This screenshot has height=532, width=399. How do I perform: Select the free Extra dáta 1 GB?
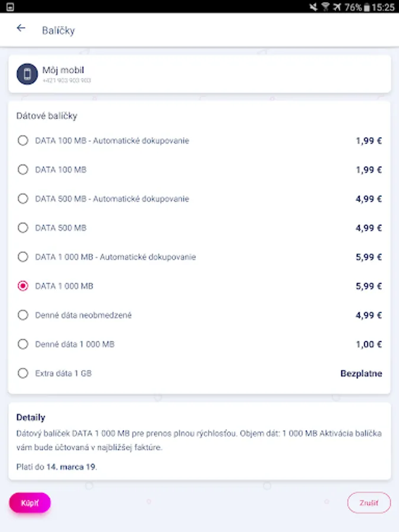[23, 374]
